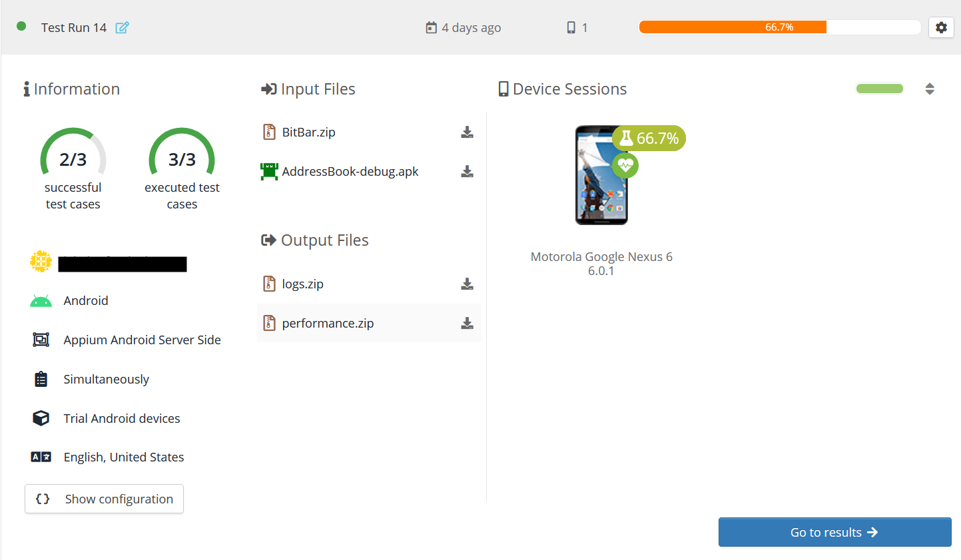Toggle device sessions sort order arrows
961x560 pixels.
click(x=930, y=89)
